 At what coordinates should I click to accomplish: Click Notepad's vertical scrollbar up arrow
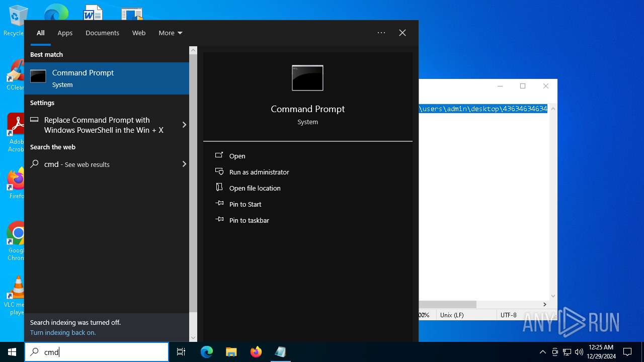pyautogui.click(x=553, y=108)
